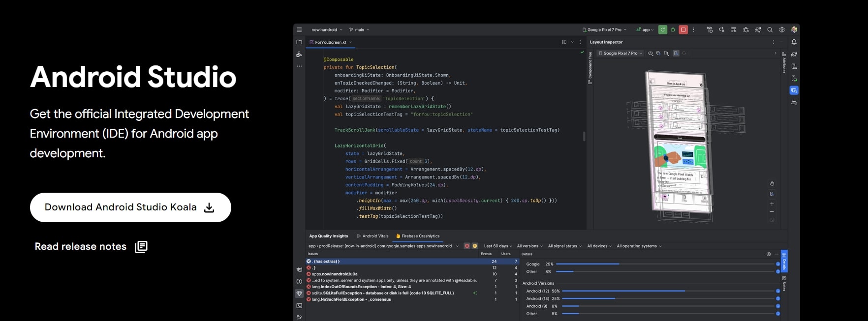Click the info icon on Android (12) 58% row
The image size is (868, 321).
[778, 291]
